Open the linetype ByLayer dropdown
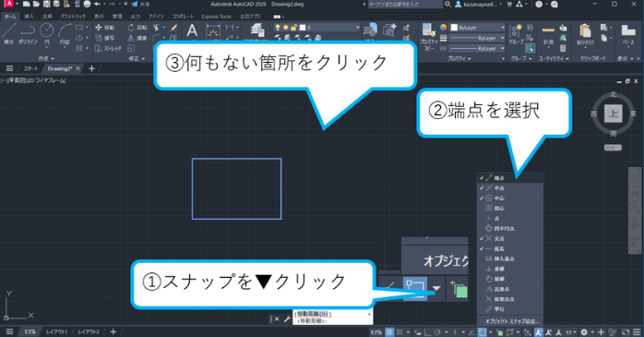 point(478,49)
